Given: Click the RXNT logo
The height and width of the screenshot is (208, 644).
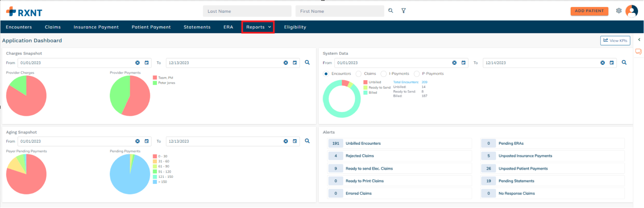Looking at the screenshot, I should (x=24, y=12).
